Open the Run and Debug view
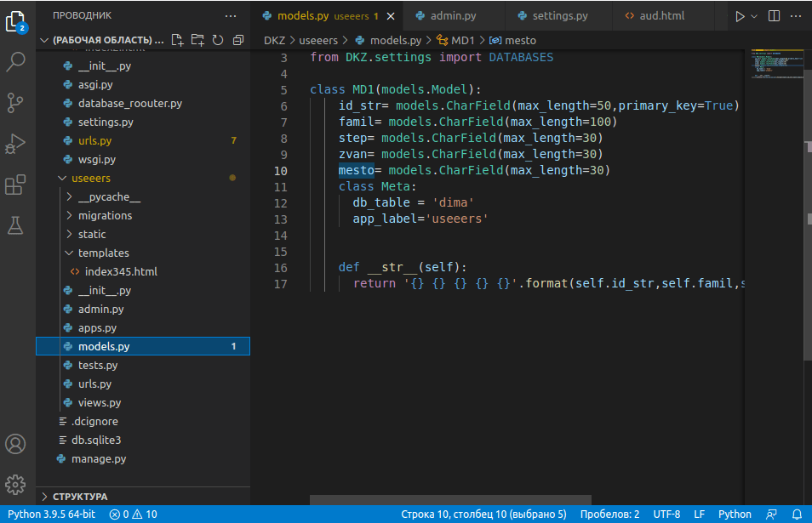 tap(16, 144)
